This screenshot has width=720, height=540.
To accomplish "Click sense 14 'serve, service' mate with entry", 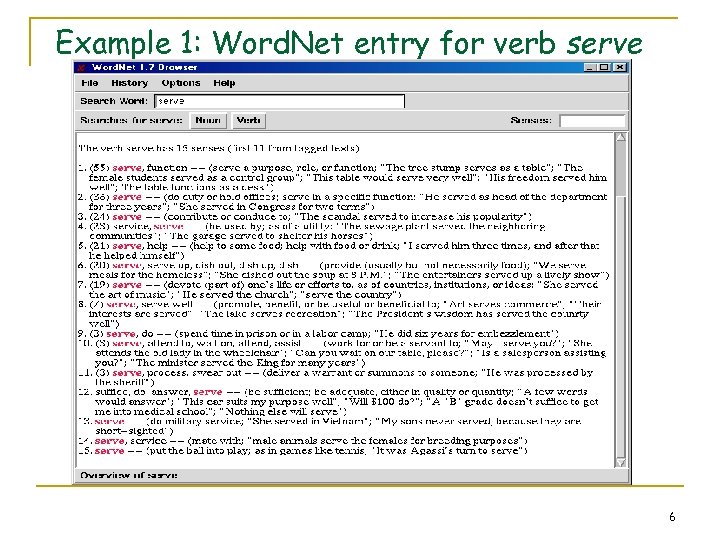I will coord(303,441).
